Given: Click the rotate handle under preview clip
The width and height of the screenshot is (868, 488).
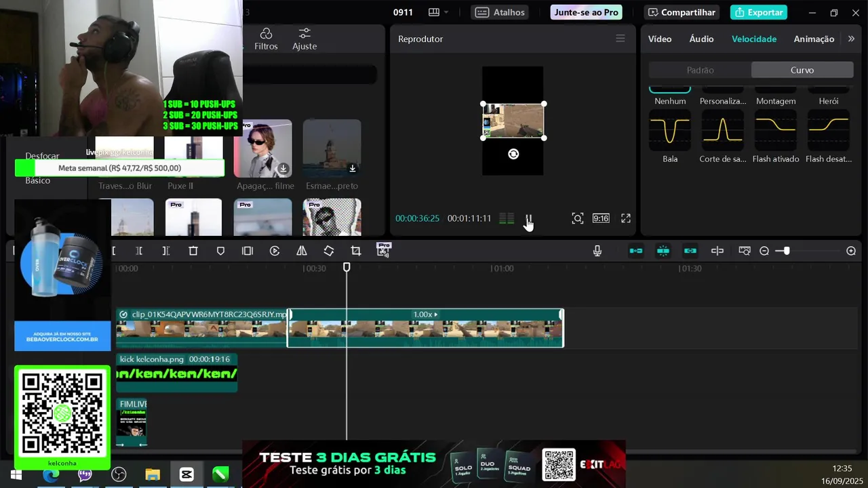Looking at the screenshot, I should [513, 154].
